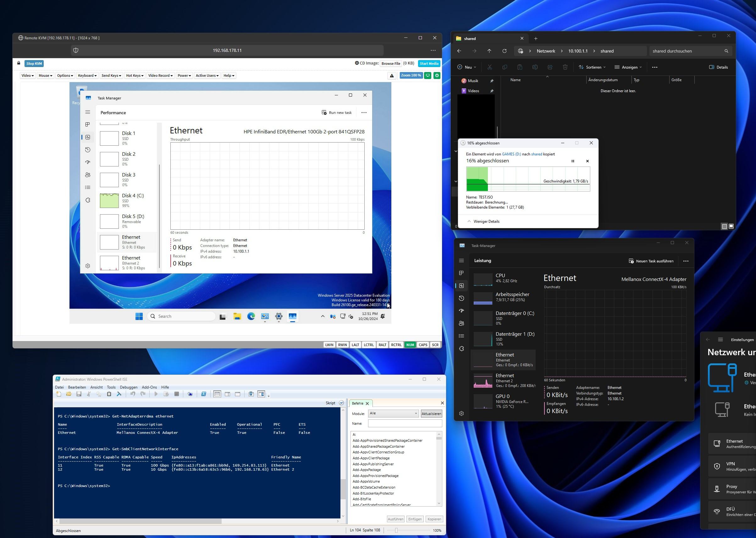Open Debuggen menu in PowerShell ISE
The height and width of the screenshot is (538, 756).
pos(129,387)
